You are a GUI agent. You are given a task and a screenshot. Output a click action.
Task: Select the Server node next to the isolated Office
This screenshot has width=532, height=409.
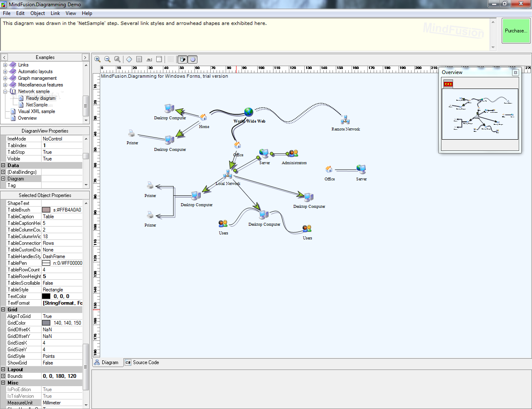(x=361, y=169)
